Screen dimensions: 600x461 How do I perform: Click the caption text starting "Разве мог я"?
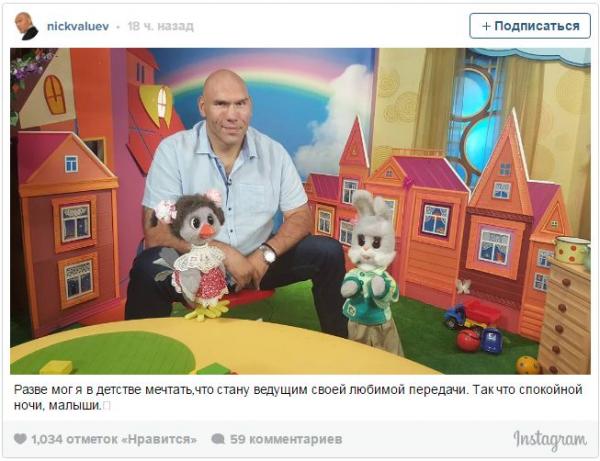(298, 397)
